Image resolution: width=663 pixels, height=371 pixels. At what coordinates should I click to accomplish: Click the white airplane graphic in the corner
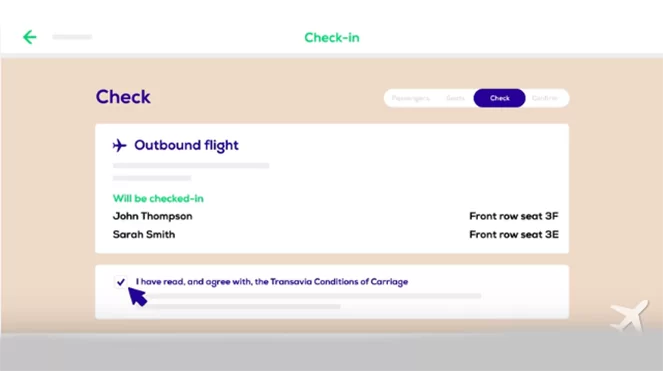click(x=630, y=316)
